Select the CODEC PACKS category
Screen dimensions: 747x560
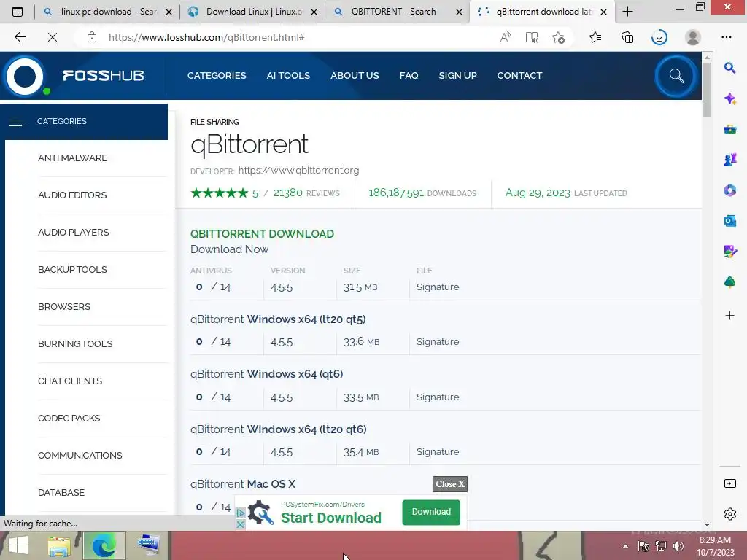[69, 418]
